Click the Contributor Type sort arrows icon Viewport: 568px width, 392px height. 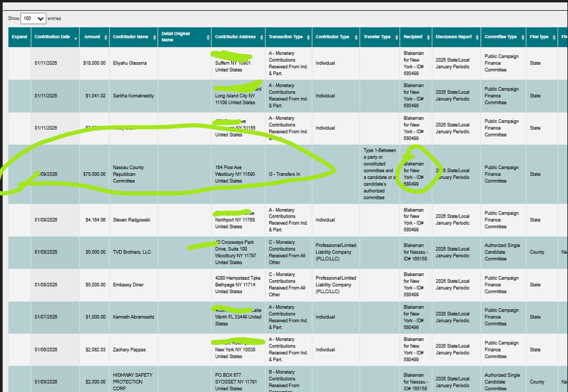click(x=355, y=37)
